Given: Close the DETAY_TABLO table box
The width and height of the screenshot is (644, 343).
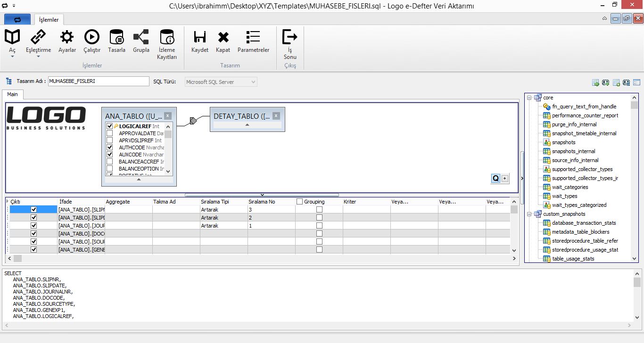Looking at the screenshot, I should click(276, 115).
